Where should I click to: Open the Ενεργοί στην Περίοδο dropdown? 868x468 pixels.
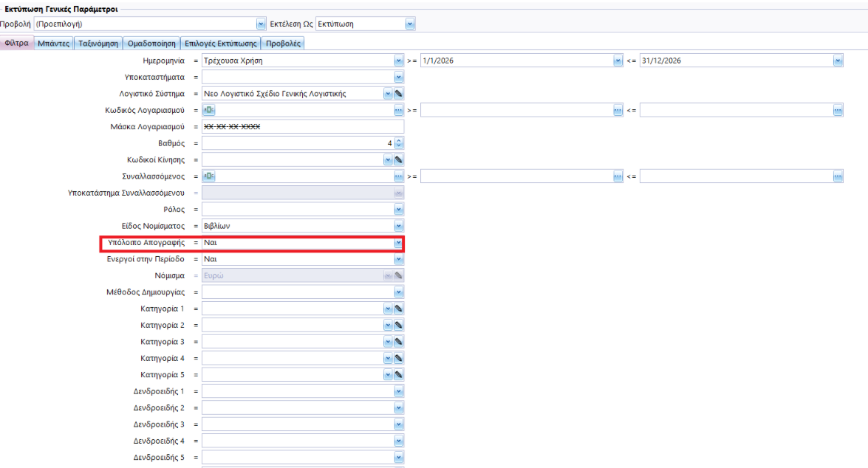(398, 259)
